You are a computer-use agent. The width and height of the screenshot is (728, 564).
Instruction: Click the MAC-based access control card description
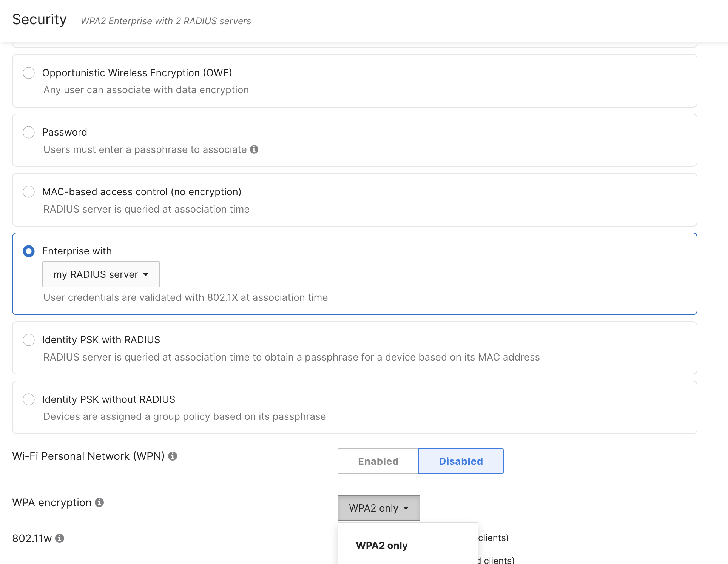click(x=146, y=209)
